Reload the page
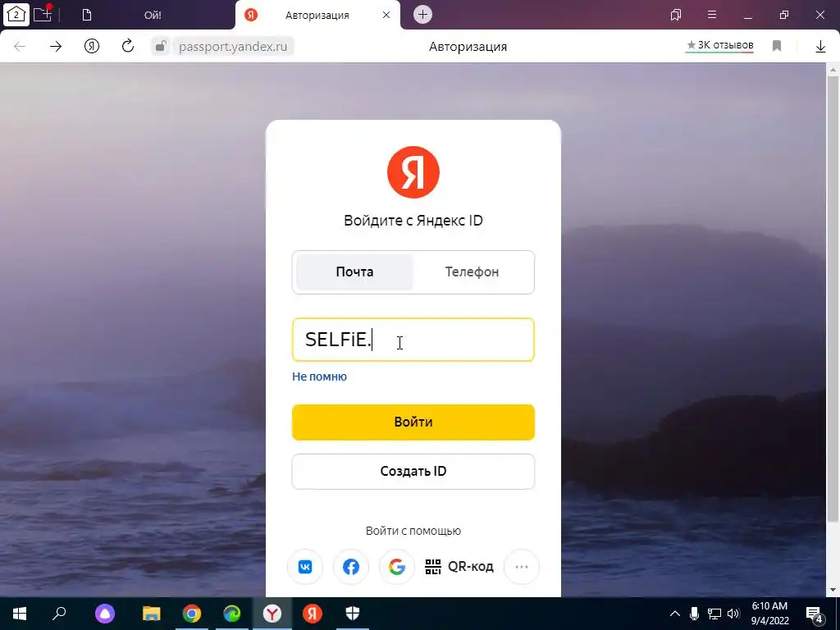 pyautogui.click(x=127, y=46)
